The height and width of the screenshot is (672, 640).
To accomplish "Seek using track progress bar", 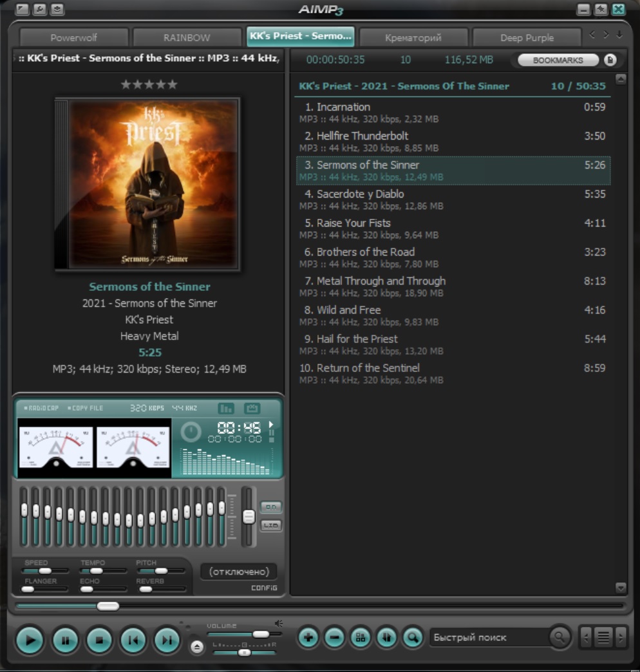I will coord(319,606).
